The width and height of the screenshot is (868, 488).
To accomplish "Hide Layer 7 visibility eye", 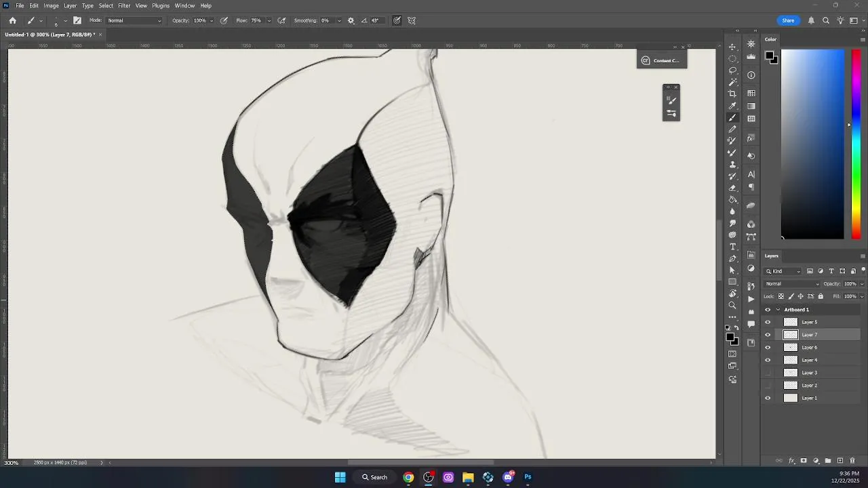I will coord(768,335).
